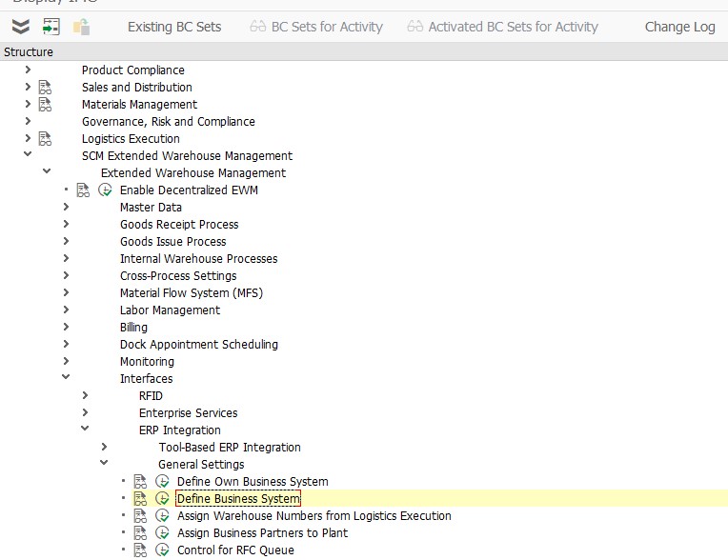Select the General Settings label
The image size is (728, 560).
pos(201,465)
